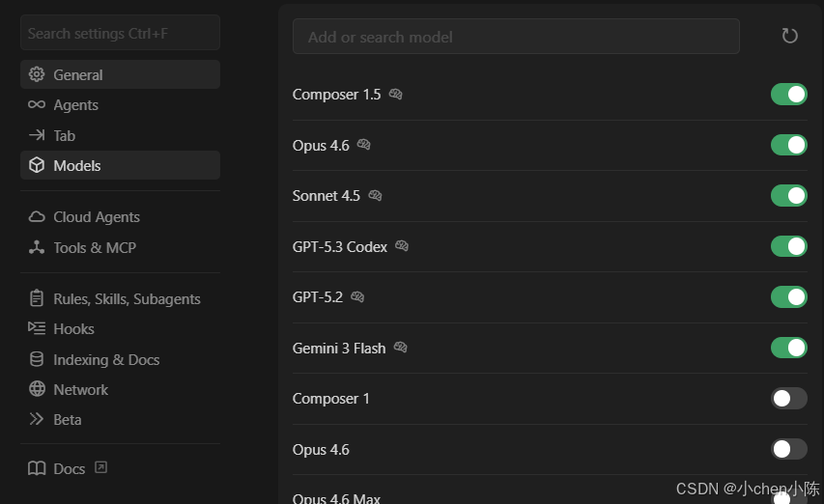This screenshot has width=824, height=504.
Task: Open Rules, Skills, Subagents section
Action: 120,298
